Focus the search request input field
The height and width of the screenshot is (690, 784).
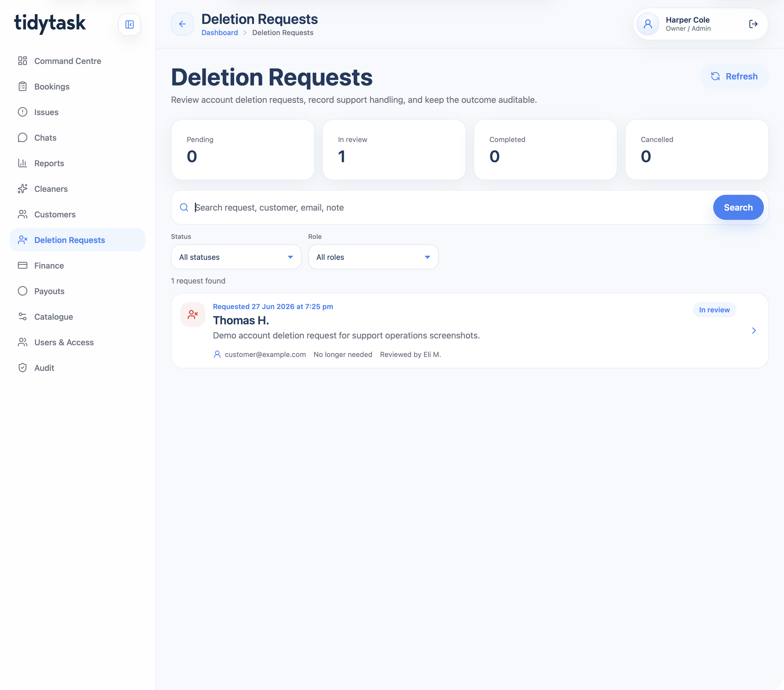point(451,207)
